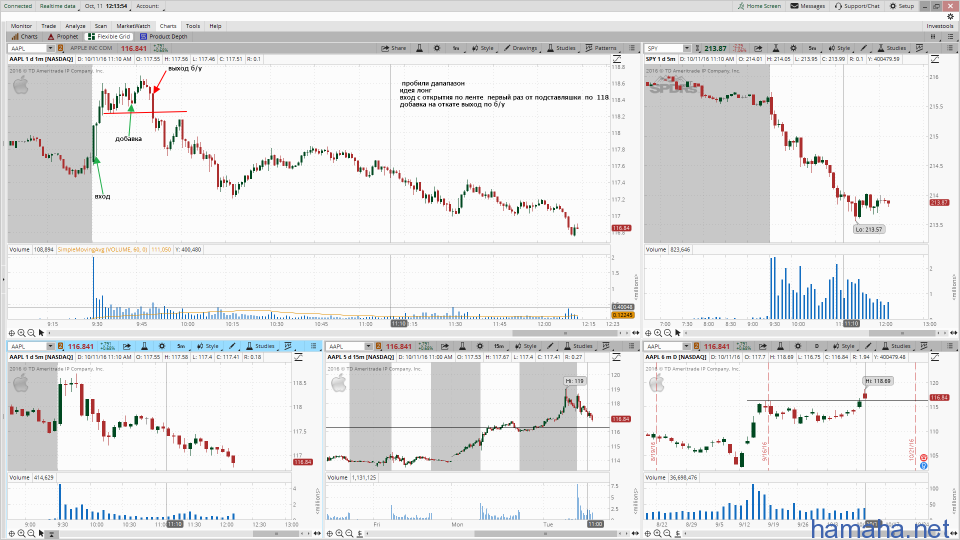Image resolution: width=960 pixels, height=540 pixels.
Task: Toggle price axis scale icon on AAPL daily chart
Action: click(x=934, y=357)
